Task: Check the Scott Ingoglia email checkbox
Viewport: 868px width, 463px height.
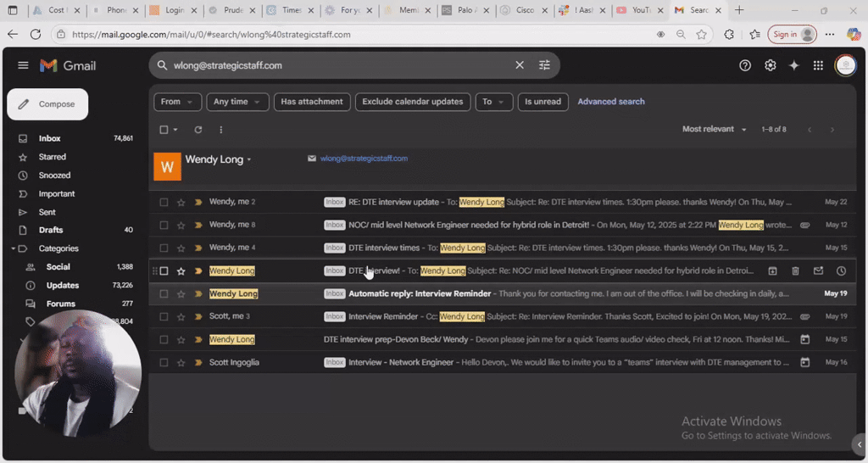Action: pyautogui.click(x=164, y=363)
